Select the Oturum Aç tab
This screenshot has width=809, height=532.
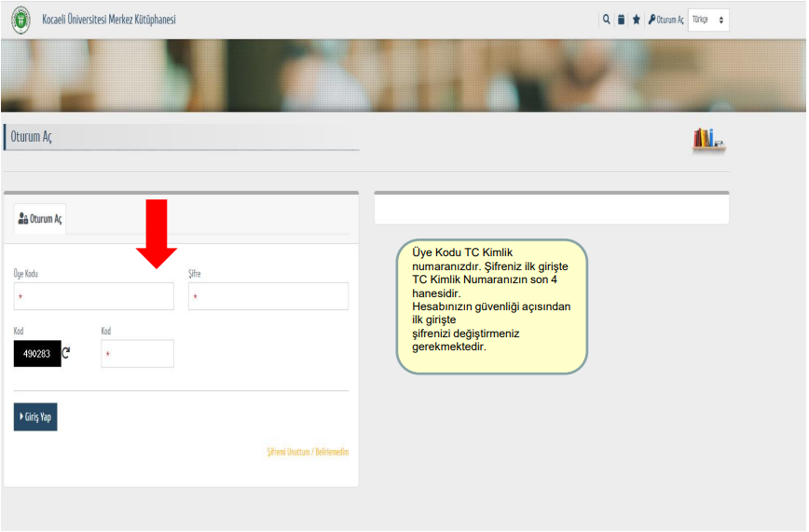coord(40,219)
